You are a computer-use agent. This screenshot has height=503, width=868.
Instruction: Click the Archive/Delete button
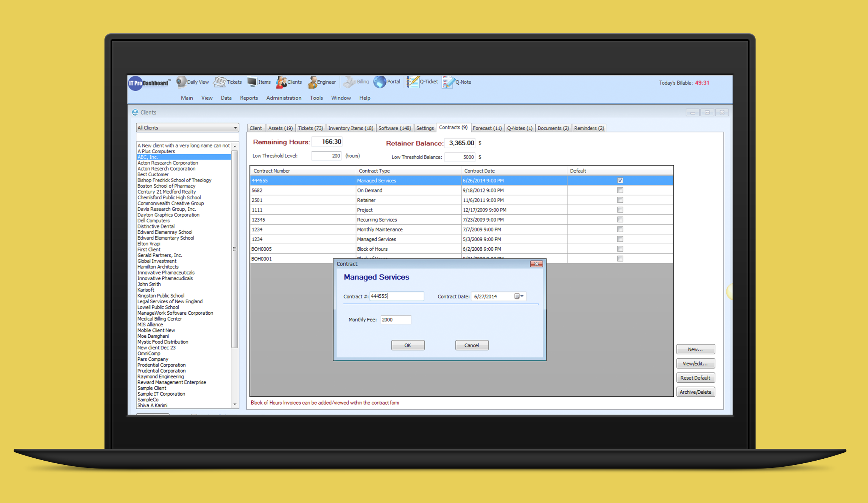[x=695, y=392]
